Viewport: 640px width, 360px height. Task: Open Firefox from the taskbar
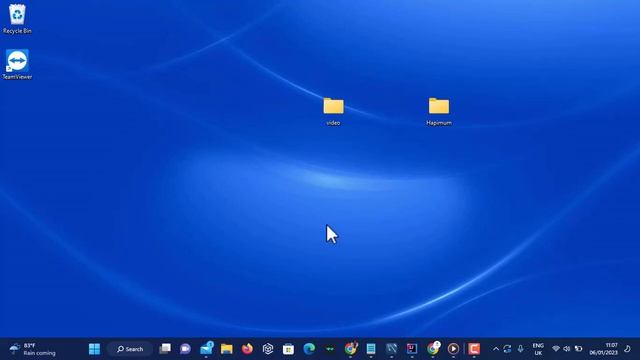click(x=247, y=349)
